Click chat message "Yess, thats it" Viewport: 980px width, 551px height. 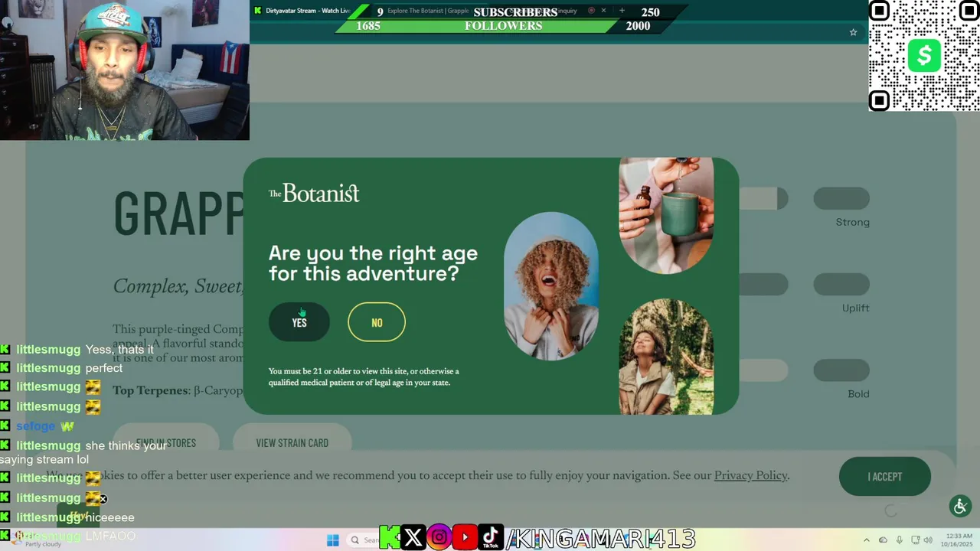pos(119,350)
